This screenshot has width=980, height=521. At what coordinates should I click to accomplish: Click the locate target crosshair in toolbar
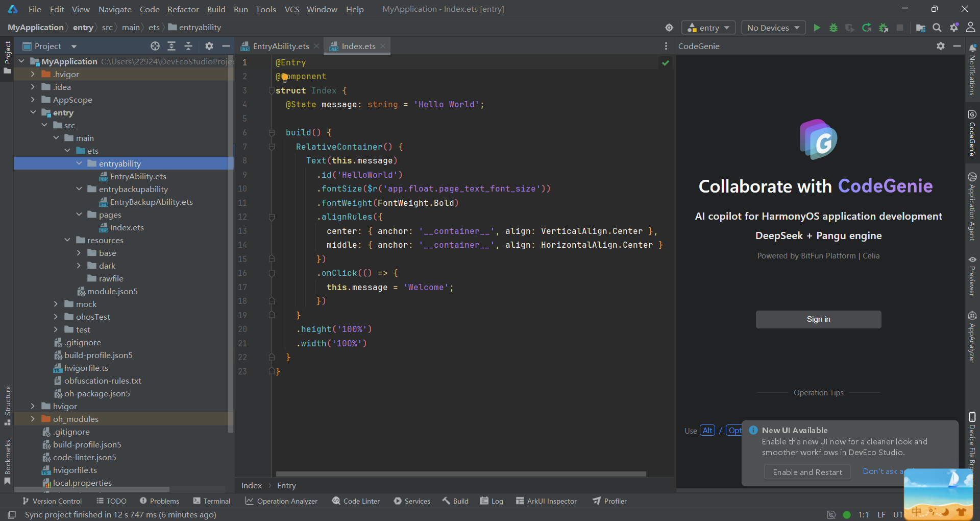pyautogui.click(x=669, y=28)
